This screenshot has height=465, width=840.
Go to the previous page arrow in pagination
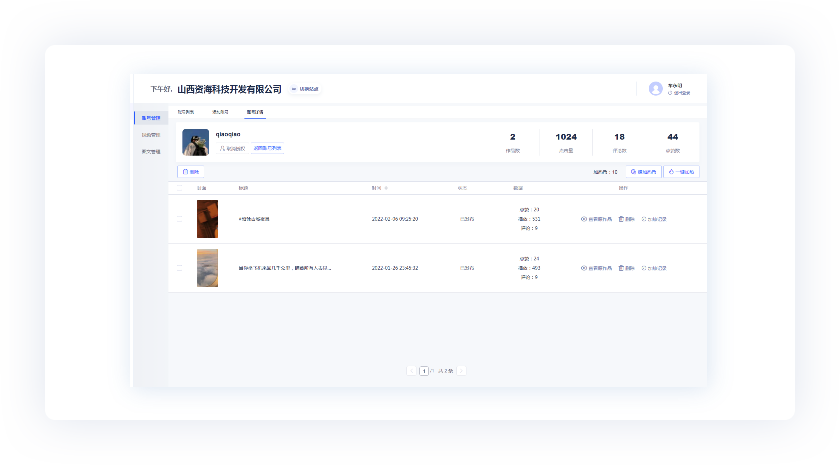411,370
